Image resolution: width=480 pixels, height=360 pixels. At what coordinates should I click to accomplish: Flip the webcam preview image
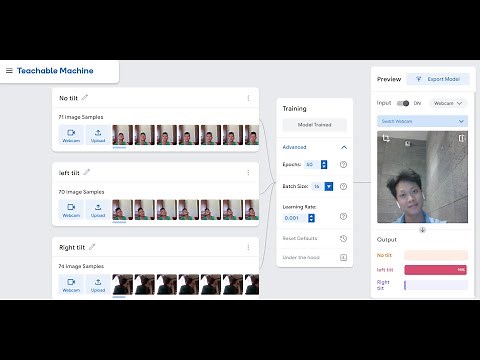click(461, 138)
